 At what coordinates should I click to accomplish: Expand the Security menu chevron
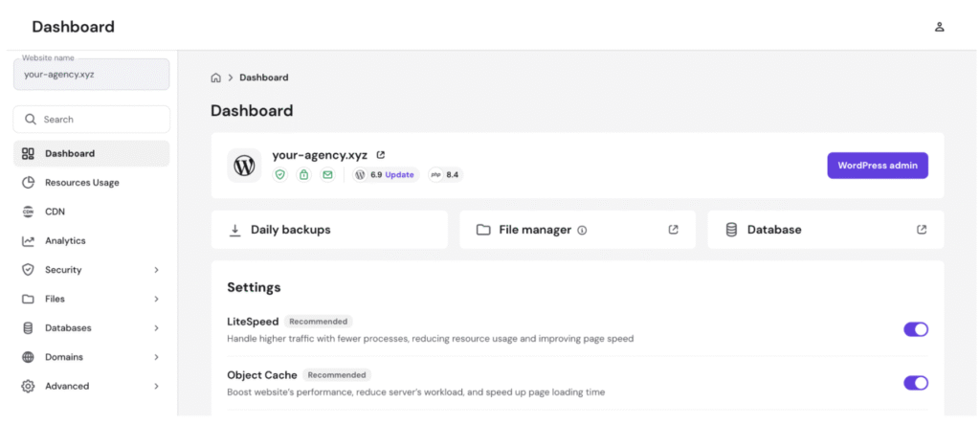coord(156,270)
